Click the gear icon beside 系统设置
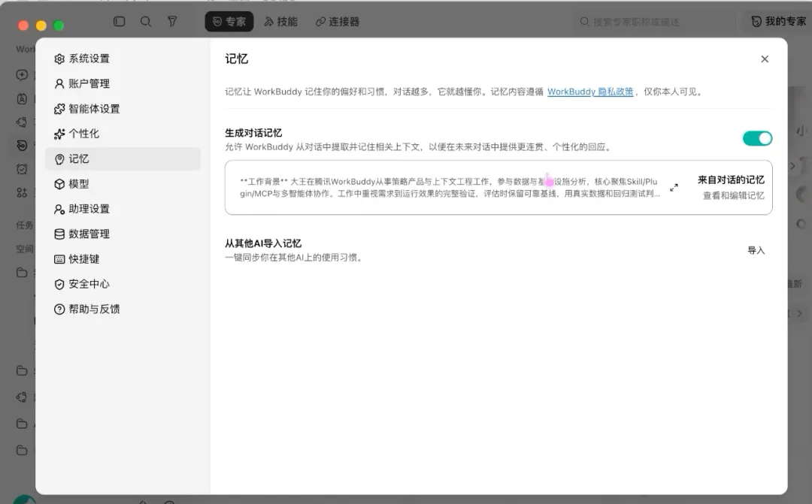 point(59,59)
